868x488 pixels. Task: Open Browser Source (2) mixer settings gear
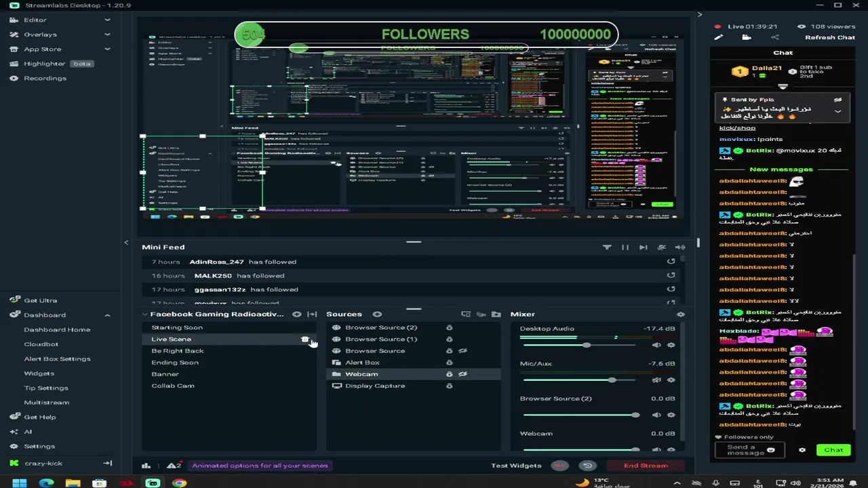(x=671, y=415)
